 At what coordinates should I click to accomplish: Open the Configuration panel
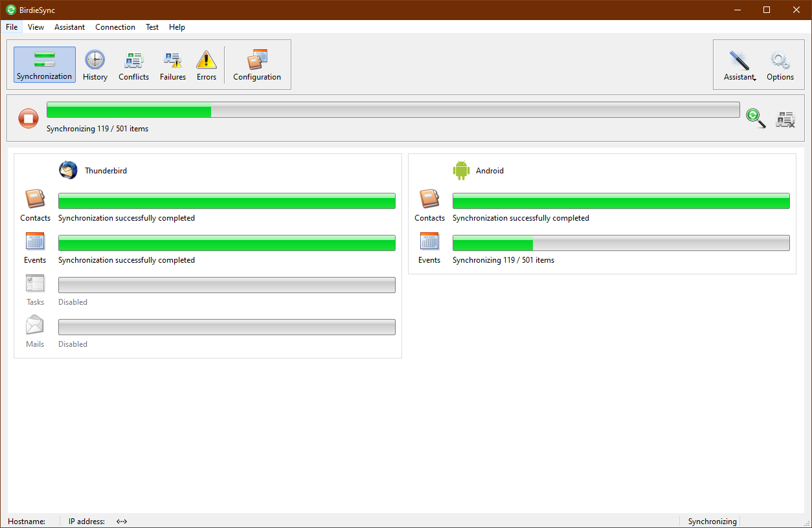(257, 65)
